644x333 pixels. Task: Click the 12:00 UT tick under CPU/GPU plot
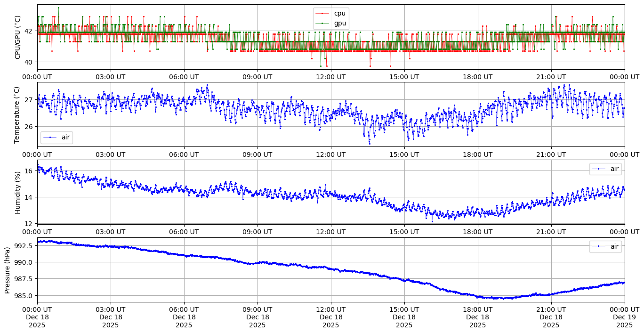point(330,77)
